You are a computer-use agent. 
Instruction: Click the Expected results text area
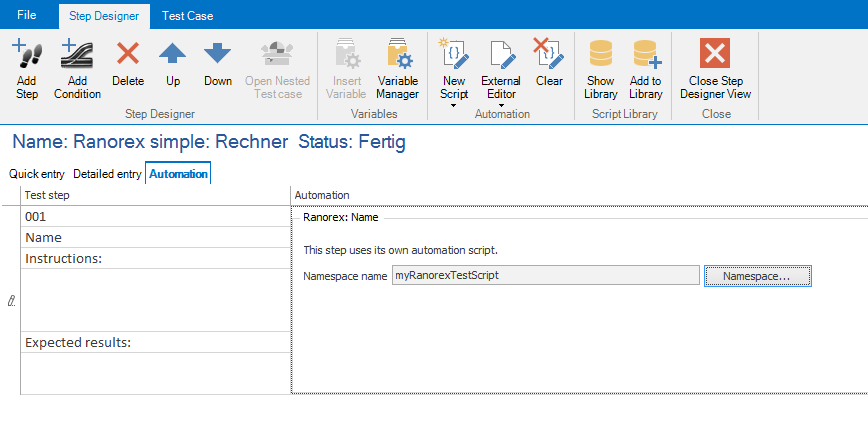[155, 372]
